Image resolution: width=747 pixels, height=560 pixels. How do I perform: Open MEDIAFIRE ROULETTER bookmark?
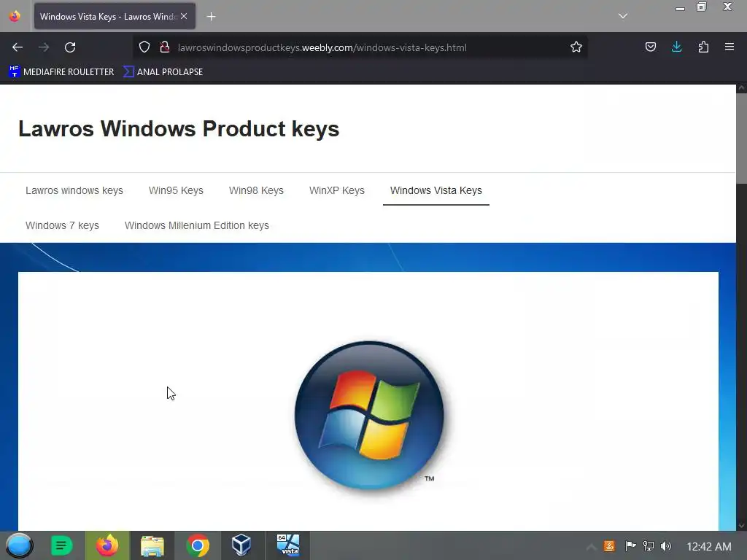click(61, 72)
